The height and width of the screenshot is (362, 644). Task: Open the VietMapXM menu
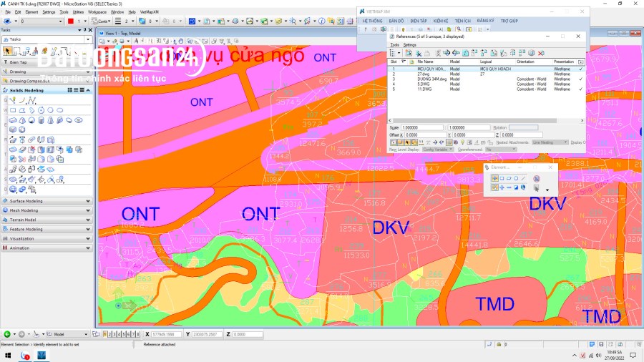tap(149, 12)
